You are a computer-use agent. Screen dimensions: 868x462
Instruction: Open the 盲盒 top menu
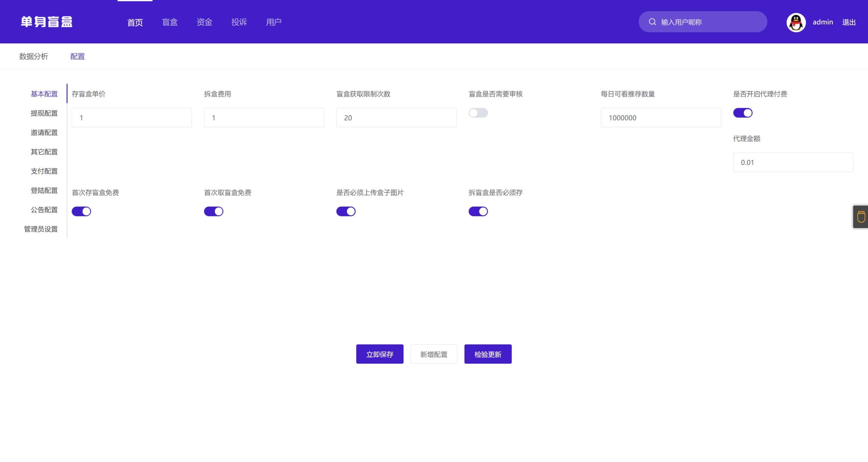(170, 22)
